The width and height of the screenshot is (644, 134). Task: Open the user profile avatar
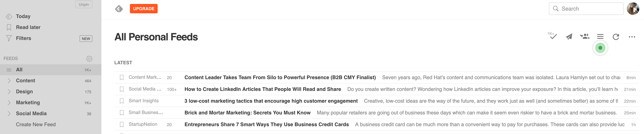[x=633, y=9]
